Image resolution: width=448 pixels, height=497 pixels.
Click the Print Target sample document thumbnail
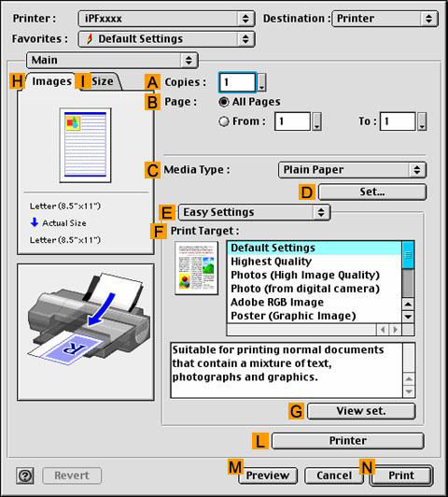(197, 268)
